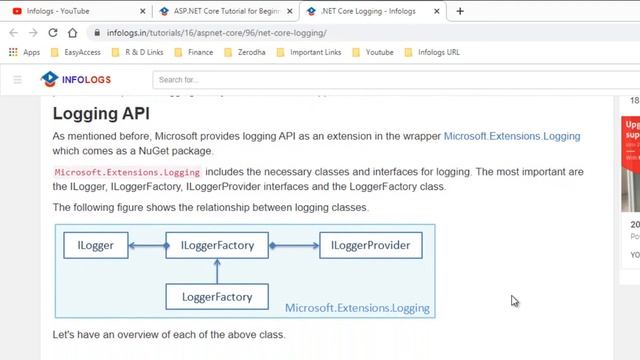Open the Youtube bookmark folder

point(373,52)
